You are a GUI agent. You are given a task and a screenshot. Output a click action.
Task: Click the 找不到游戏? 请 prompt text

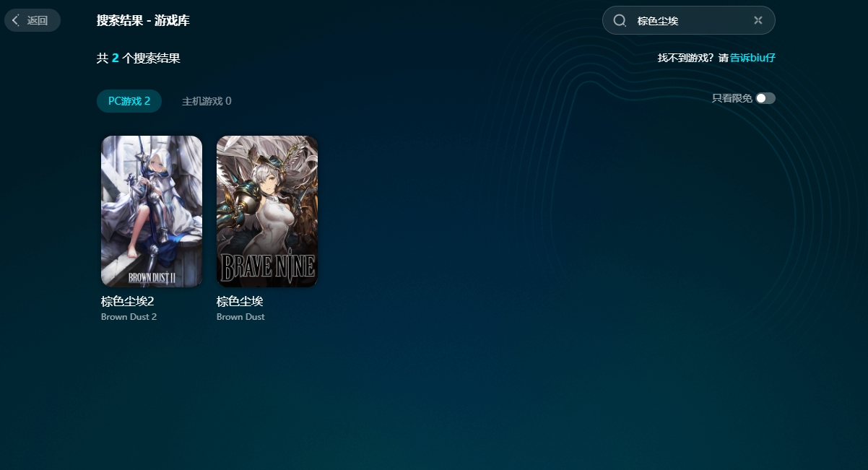pyautogui.click(x=693, y=58)
